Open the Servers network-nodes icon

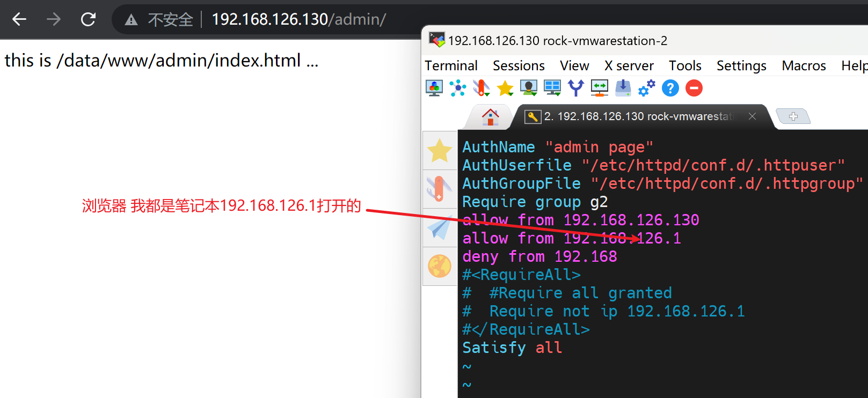tap(457, 88)
